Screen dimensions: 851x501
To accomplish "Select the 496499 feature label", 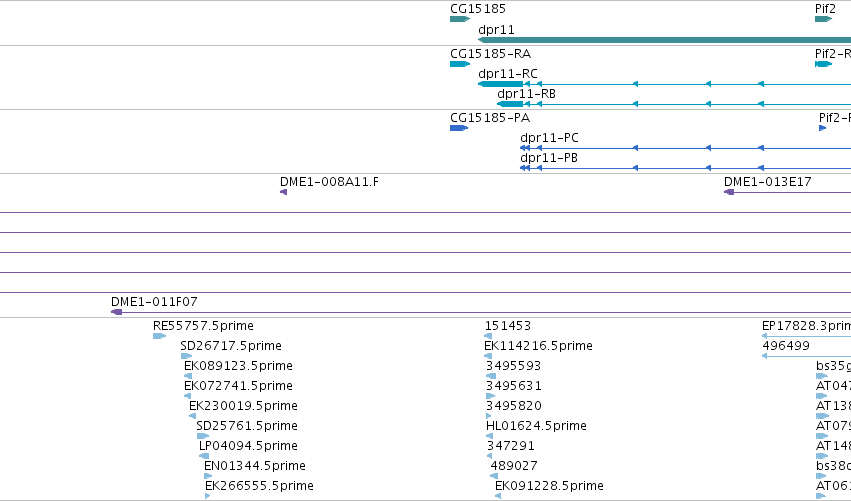I will tap(786, 346).
